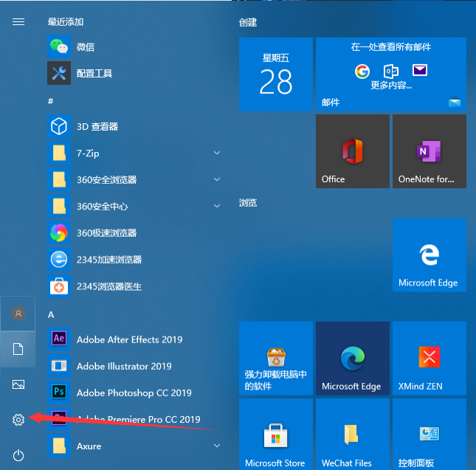Viewport: 476px width, 470px height.
Task: Expand the hamburger menu at top
Action: (x=18, y=22)
